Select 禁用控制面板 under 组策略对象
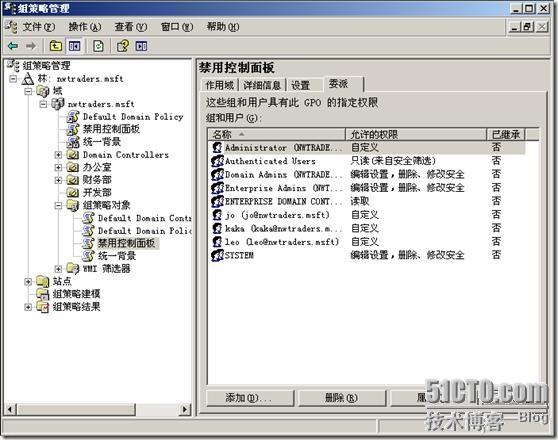The height and width of the screenshot is (440, 558). coord(127,243)
